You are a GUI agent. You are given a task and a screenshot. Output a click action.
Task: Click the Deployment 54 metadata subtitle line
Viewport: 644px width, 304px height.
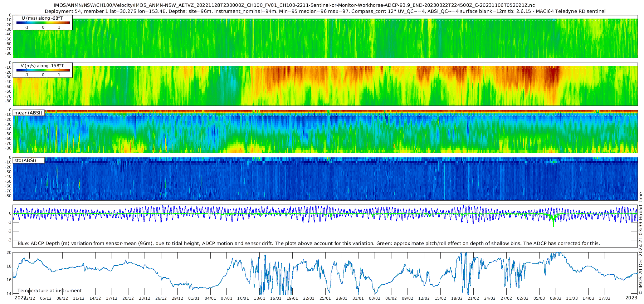325,11
